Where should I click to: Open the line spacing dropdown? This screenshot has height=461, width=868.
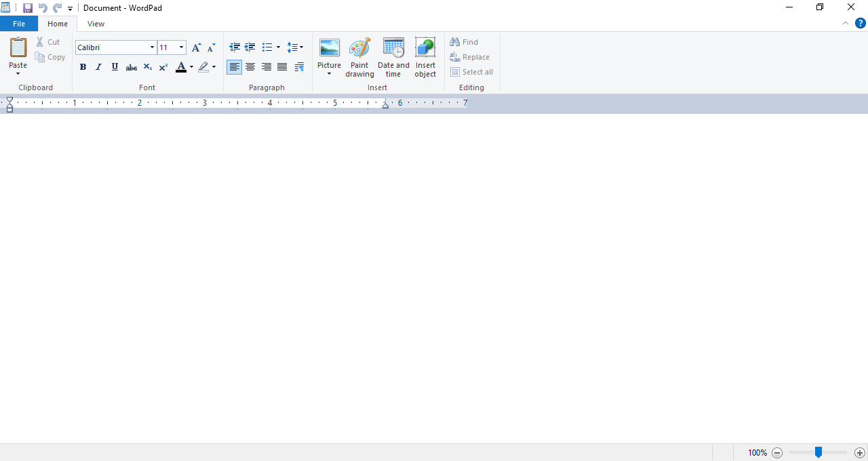click(295, 47)
